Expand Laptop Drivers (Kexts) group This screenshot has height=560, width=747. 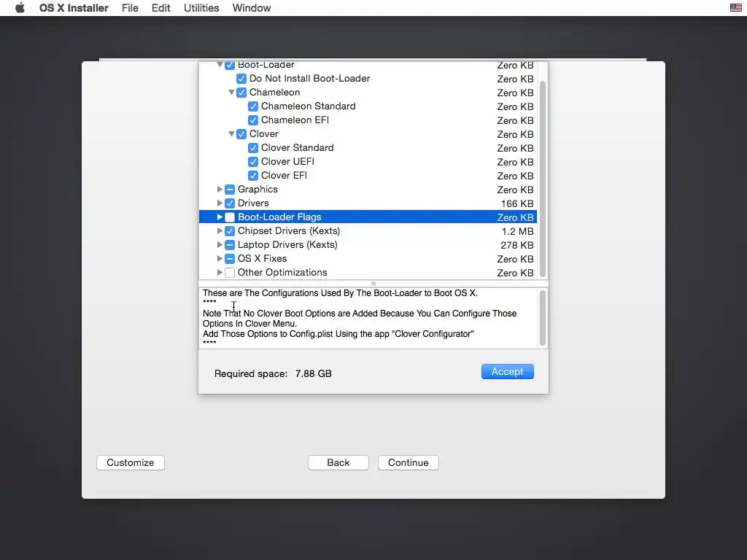[x=220, y=244]
